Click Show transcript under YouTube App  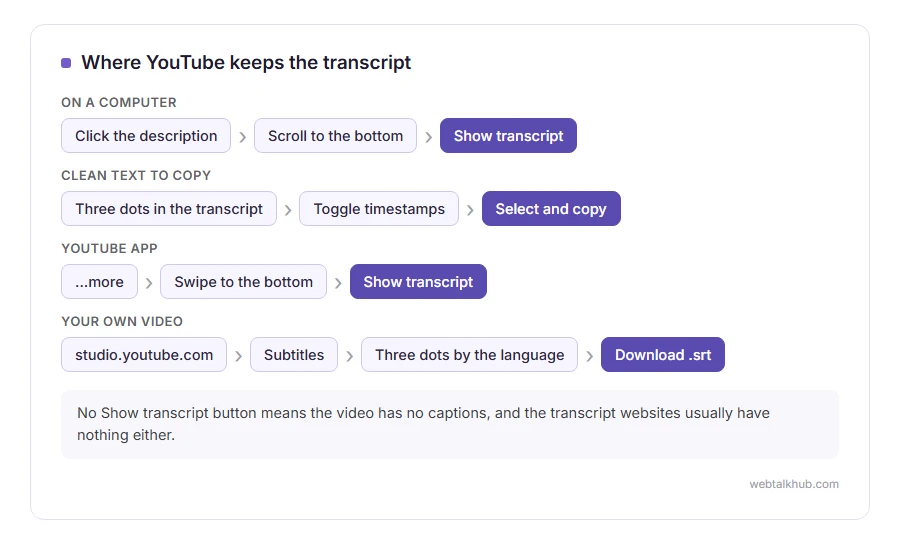(x=418, y=281)
